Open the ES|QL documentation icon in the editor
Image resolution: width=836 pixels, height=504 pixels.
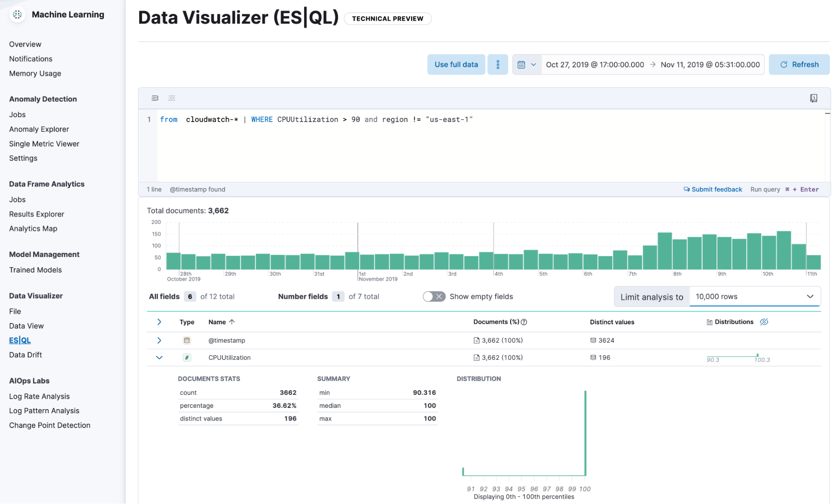point(813,98)
